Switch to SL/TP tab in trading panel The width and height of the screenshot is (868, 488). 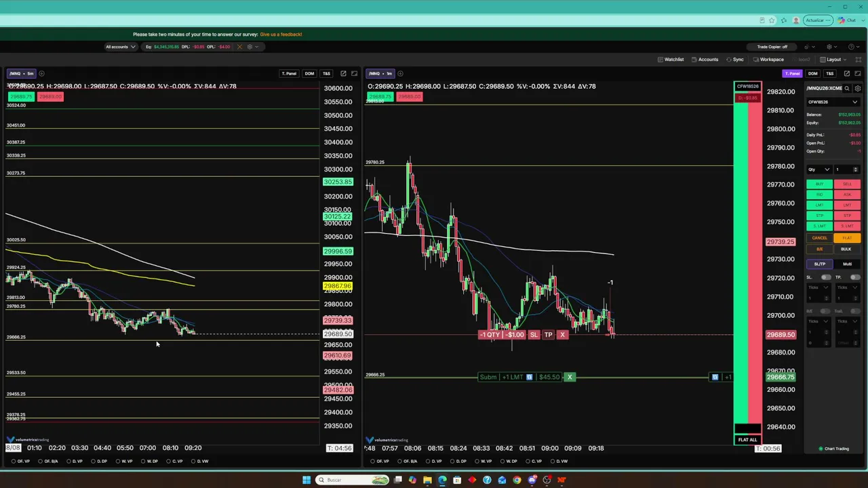click(819, 264)
